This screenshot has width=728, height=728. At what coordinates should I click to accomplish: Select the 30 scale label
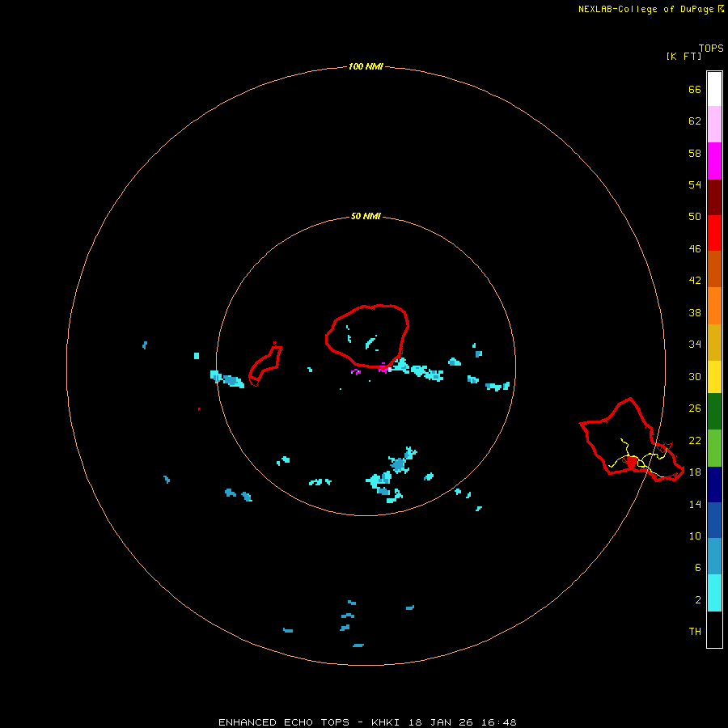coord(695,376)
